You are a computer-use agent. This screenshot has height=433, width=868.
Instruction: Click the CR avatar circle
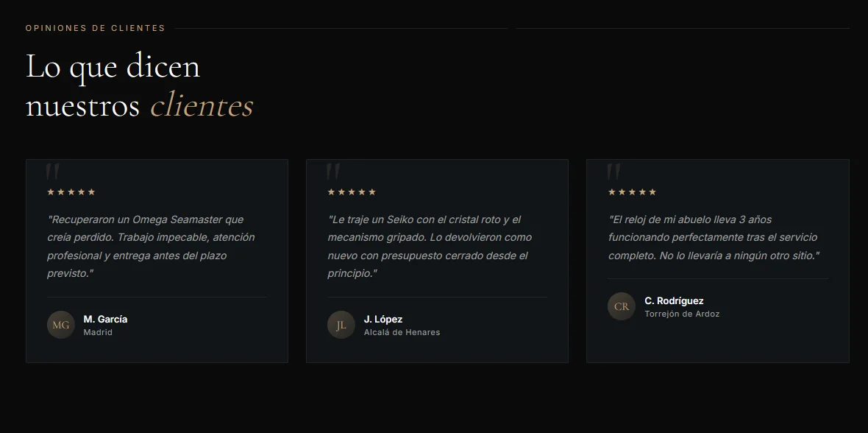click(622, 306)
